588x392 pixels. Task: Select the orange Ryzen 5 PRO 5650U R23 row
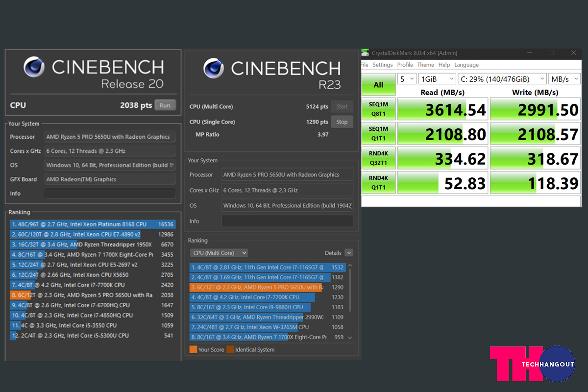tap(268, 287)
